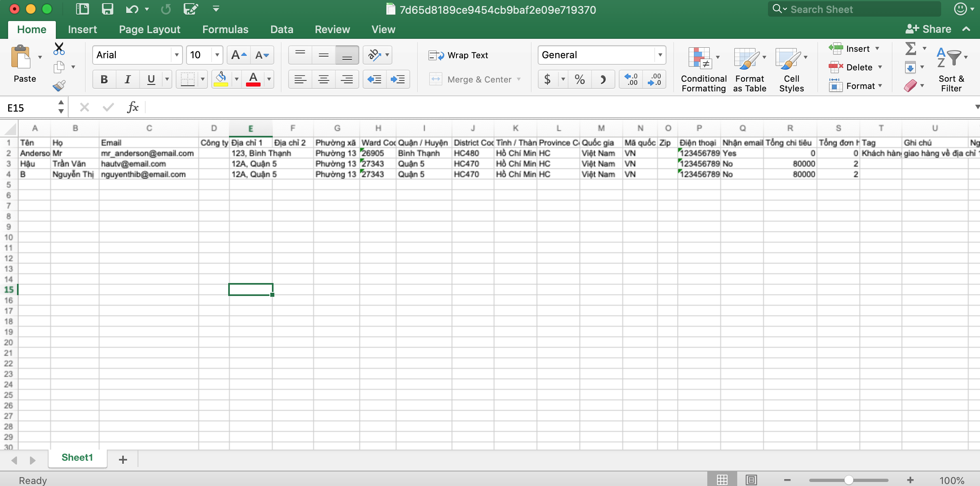
Task: Open the Page Layout tab
Action: pyautogui.click(x=149, y=30)
